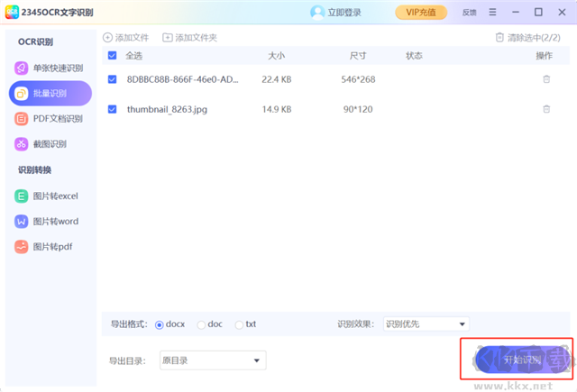Click the user avatar login icon
Screen dimensions: 577x392
[317, 12]
